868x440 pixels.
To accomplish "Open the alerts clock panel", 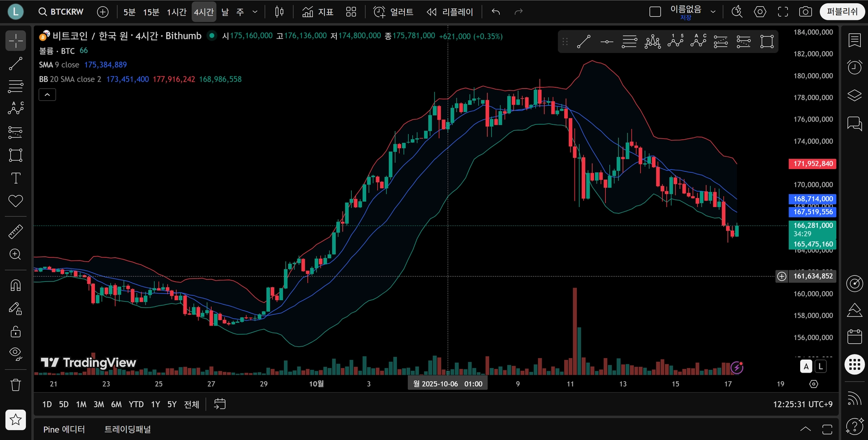I will click(854, 67).
